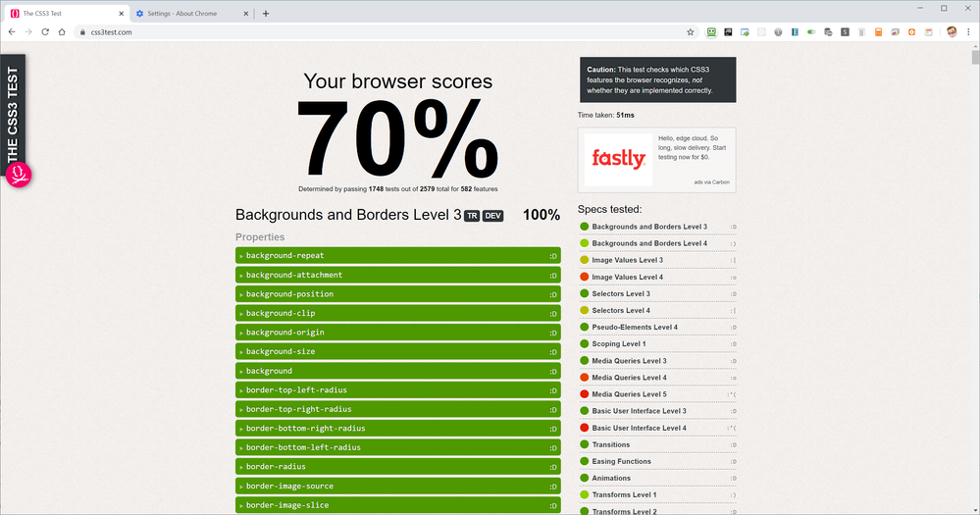Open the database with gear extension
The height and width of the screenshot is (515, 980).
[x=828, y=31]
